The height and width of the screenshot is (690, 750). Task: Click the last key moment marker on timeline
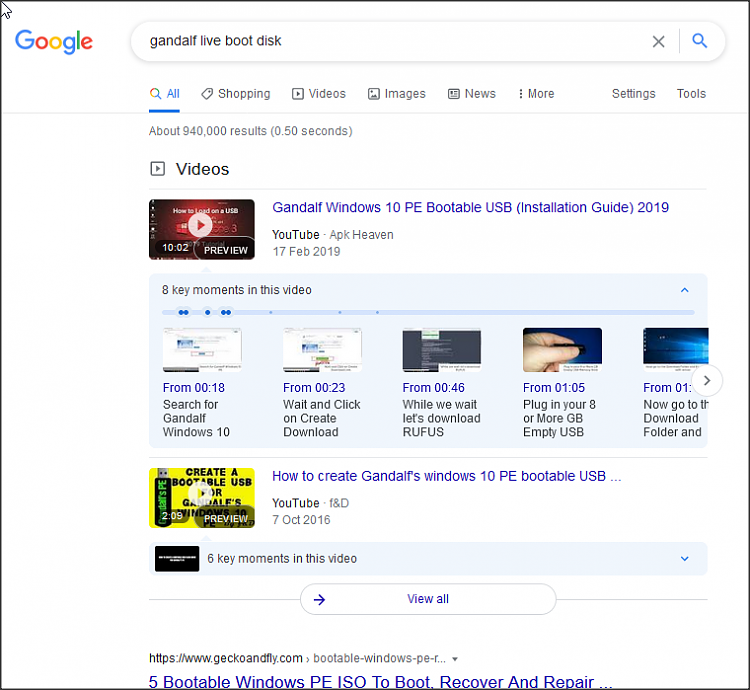(x=377, y=312)
